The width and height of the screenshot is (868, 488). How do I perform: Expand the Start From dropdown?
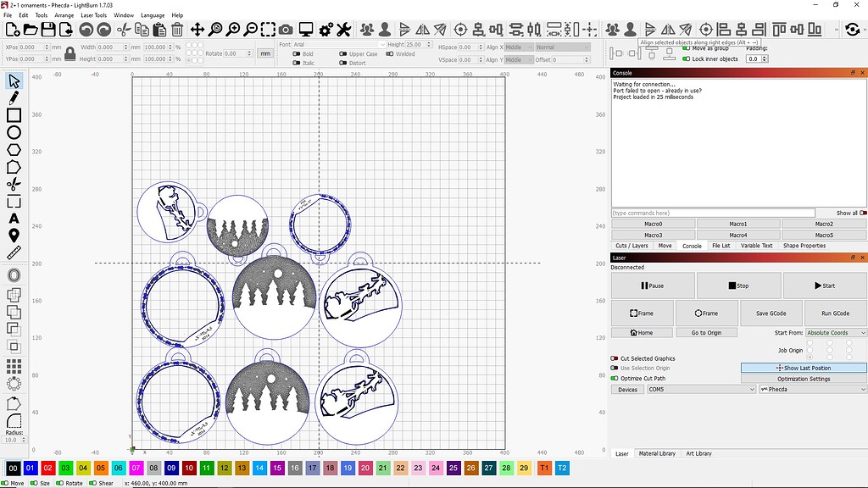[x=835, y=332]
